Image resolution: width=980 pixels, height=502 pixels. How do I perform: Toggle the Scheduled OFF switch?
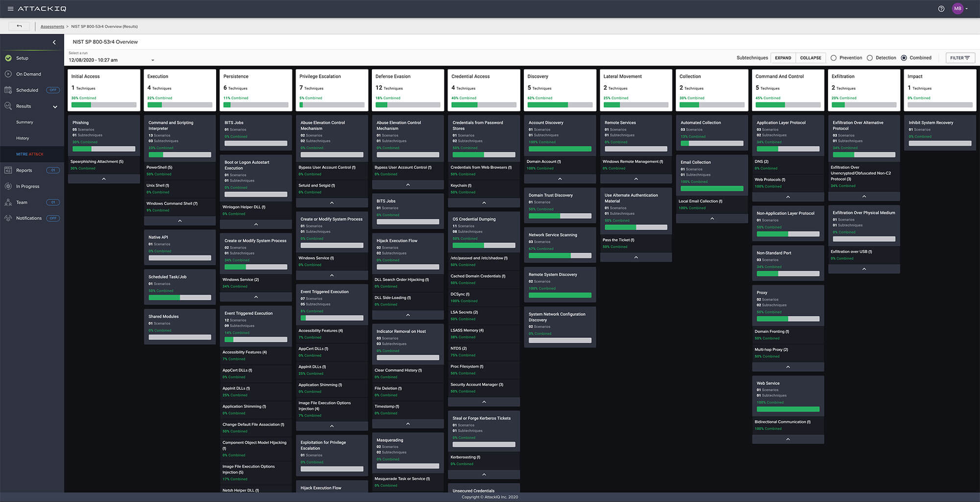click(x=53, y=90)
